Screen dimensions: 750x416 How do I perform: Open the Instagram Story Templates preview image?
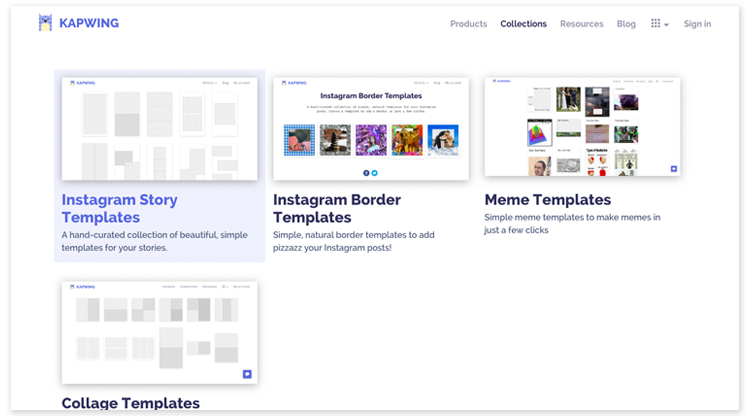[x=159, y=129]
